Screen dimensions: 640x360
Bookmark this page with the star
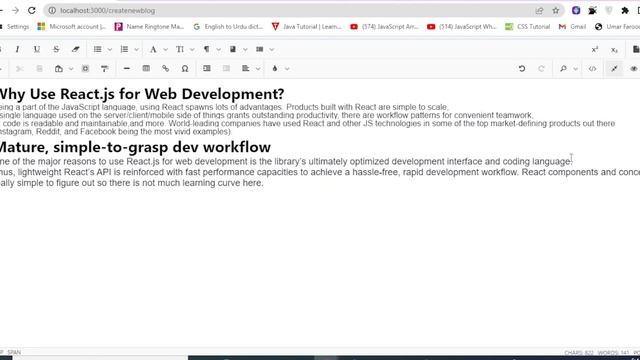[556, 11]
